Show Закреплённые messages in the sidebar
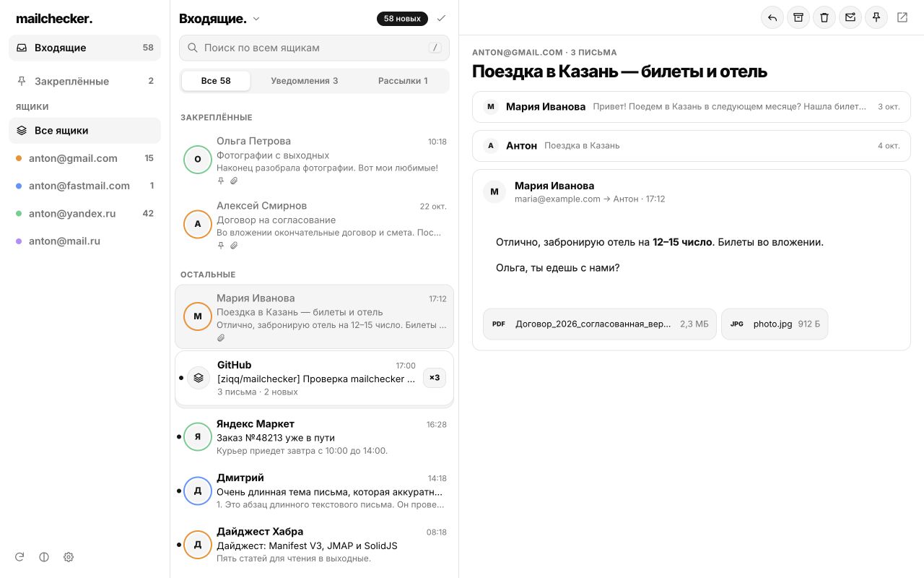This screenshot has width=924, height=578. point(84,81)
